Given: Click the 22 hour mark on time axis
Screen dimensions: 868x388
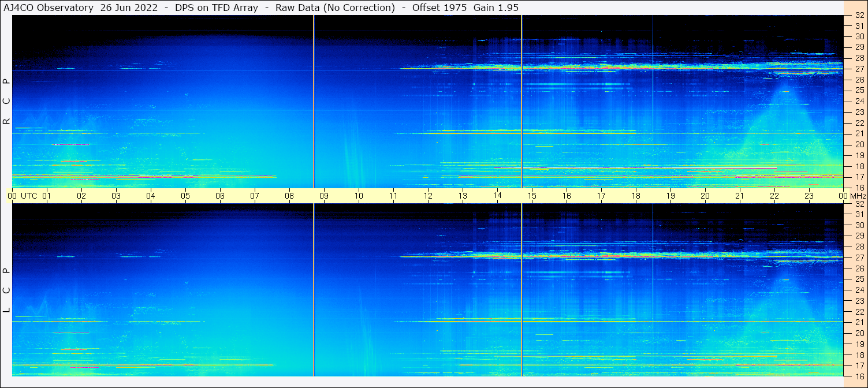Looking at the screenshot, I should [774, 196].
